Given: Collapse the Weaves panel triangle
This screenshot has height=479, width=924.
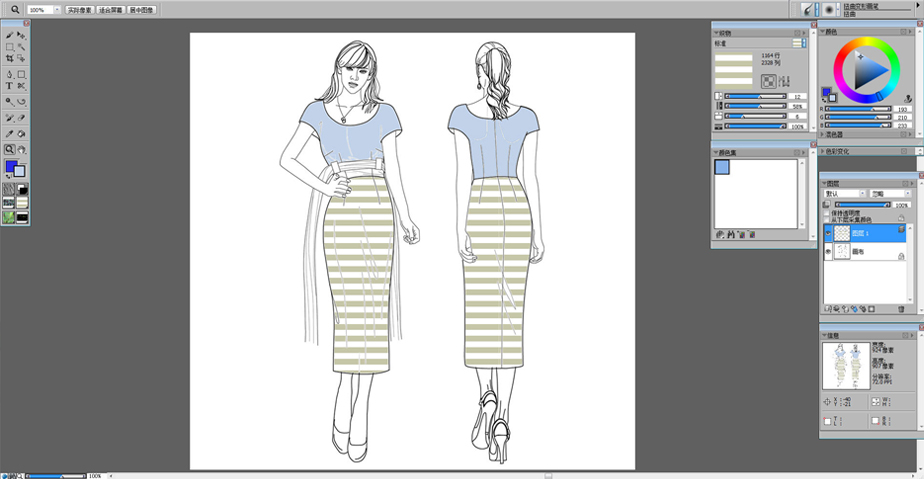Looking at the screenshot, I should tap(716, 33).
